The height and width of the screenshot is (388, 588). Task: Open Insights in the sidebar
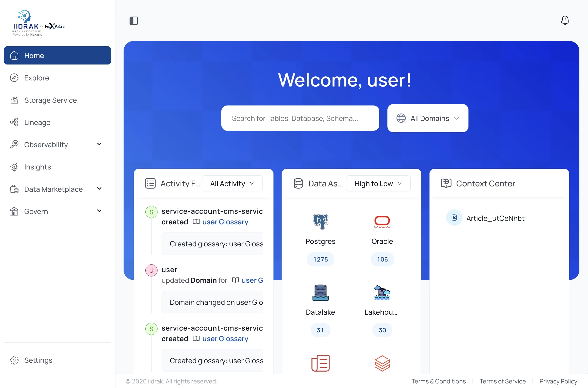[x=57, y=167]
